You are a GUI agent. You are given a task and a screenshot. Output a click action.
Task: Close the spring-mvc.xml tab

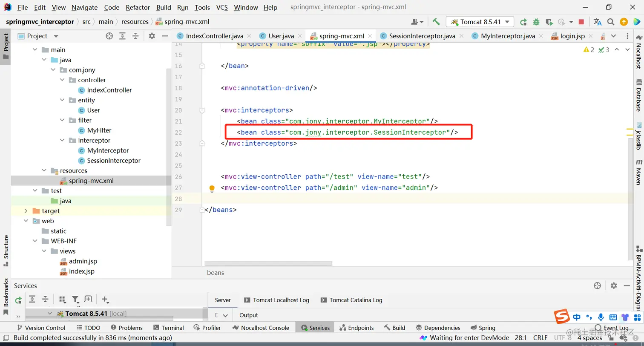tap(370, 36)
